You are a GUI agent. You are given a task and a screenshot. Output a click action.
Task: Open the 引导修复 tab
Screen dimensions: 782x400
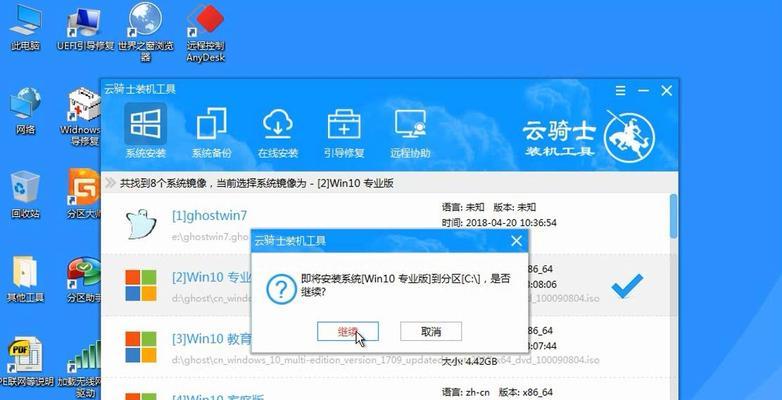(344, 133)
